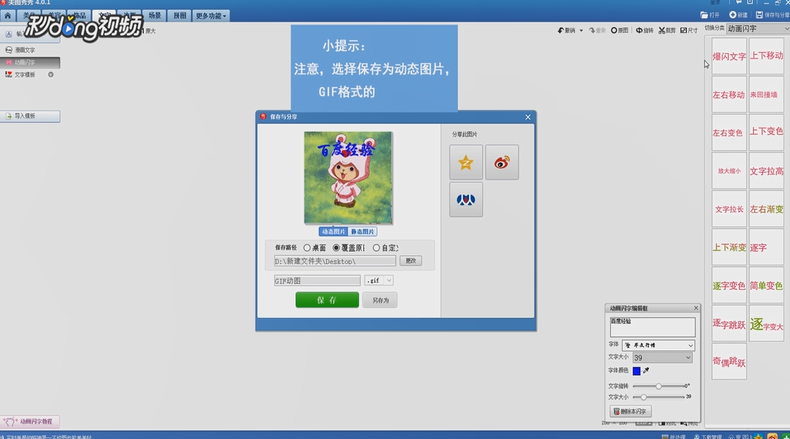Choose the 逐字变色 effect thumbnail
The image size is (790, 439).
coord(729,285)
